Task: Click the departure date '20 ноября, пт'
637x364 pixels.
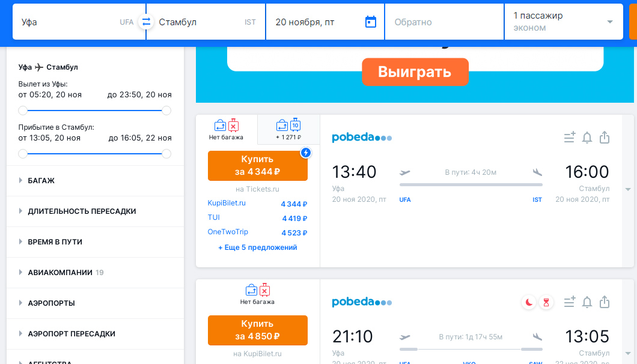Action: point(325,22)
